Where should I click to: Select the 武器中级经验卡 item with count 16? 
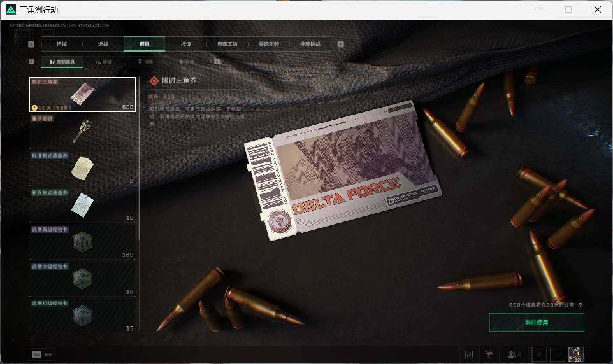point(82,279)
